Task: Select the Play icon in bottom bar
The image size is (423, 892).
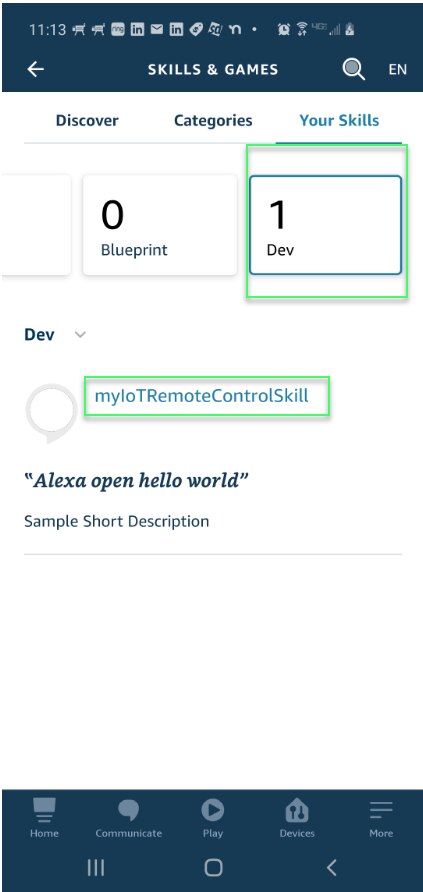Action: [213, 810]
